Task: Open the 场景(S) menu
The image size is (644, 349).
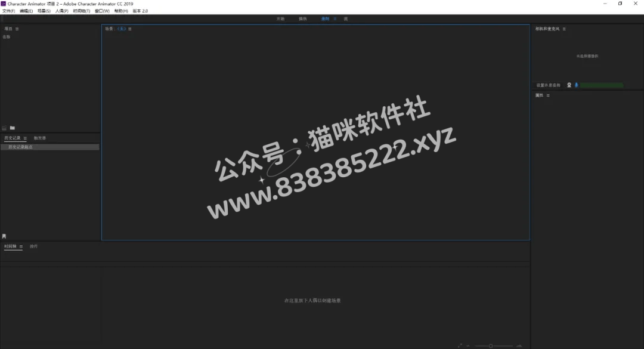Action: pos(44,11)
